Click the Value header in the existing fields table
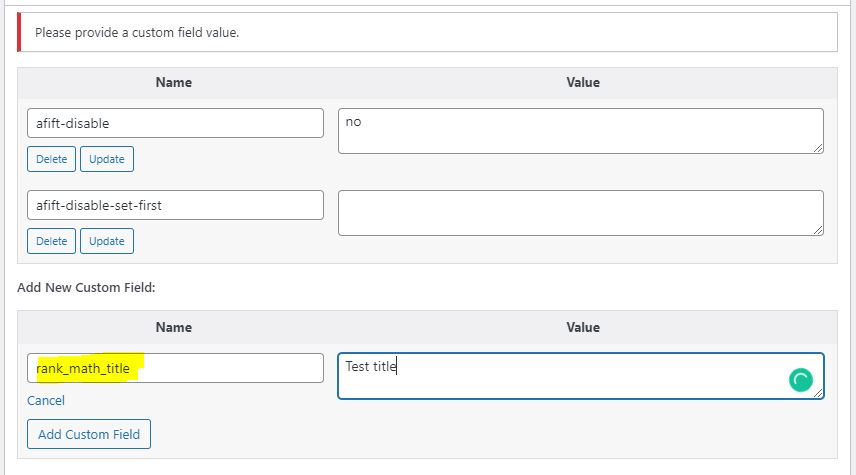The height and width of the screenshot is (475, 856). click(583, 82)
